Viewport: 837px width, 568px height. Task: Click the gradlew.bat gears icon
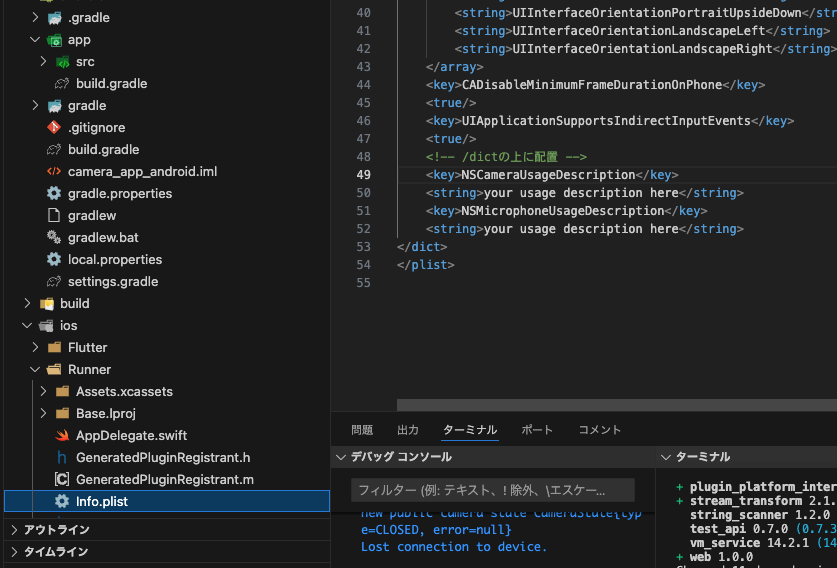pos(54,237)
